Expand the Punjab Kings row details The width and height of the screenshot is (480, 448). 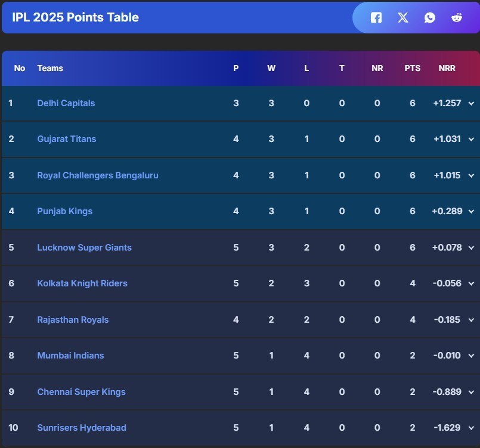click(x=471, y=211)
